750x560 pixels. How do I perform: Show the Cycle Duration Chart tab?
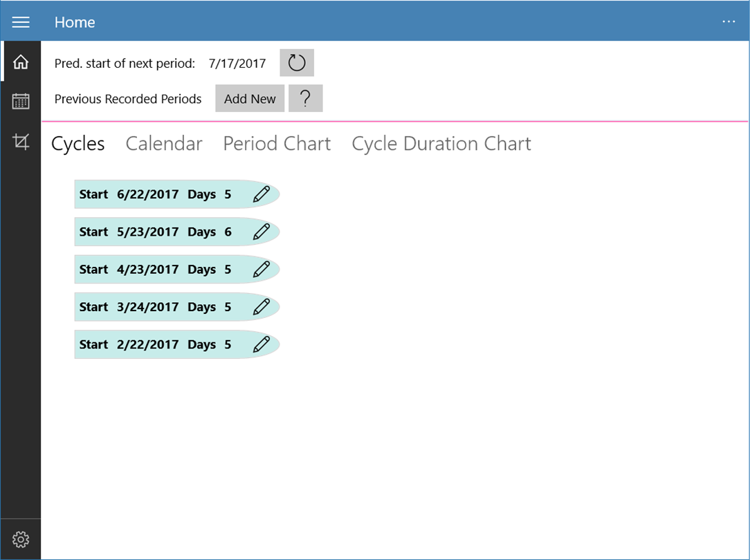pos(441,144)
